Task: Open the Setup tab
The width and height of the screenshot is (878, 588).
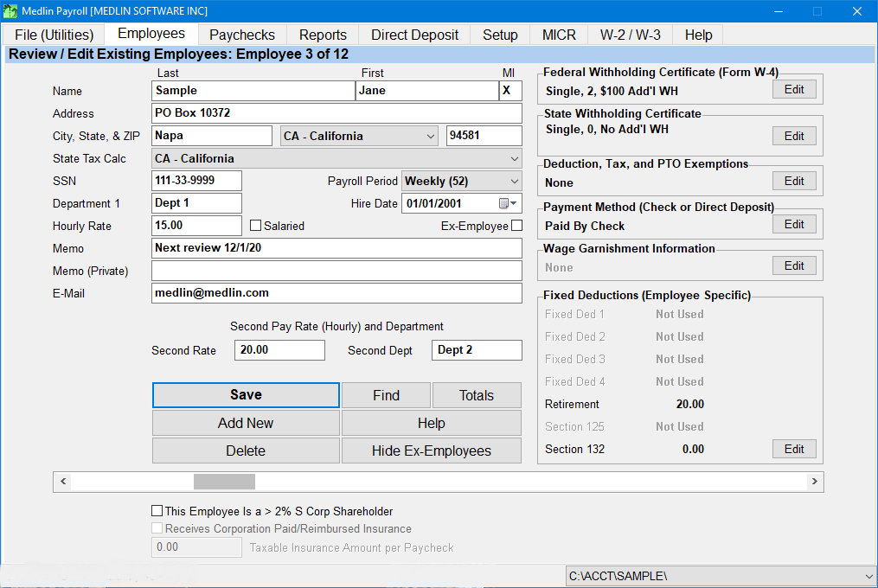Action: click(499, 35)
